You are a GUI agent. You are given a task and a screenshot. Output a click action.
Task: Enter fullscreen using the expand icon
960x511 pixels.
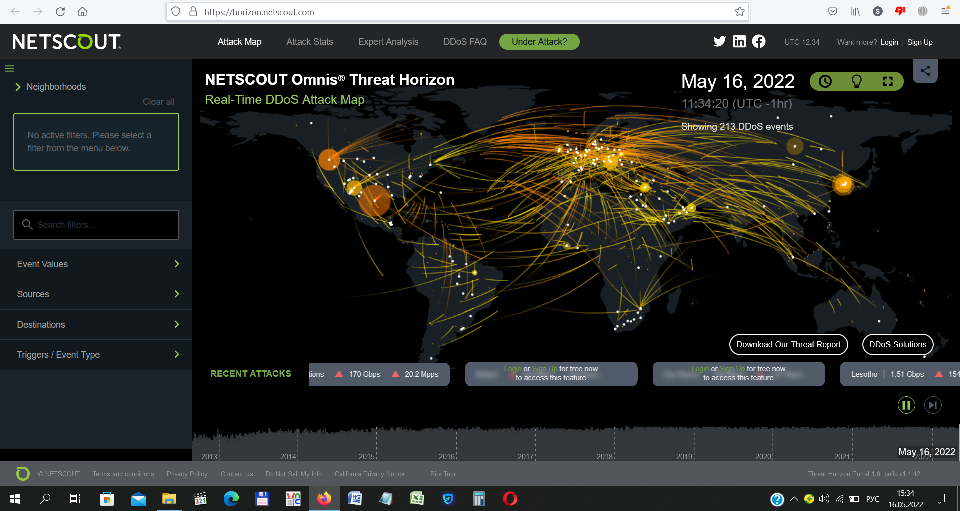click(x=888, y=81)
